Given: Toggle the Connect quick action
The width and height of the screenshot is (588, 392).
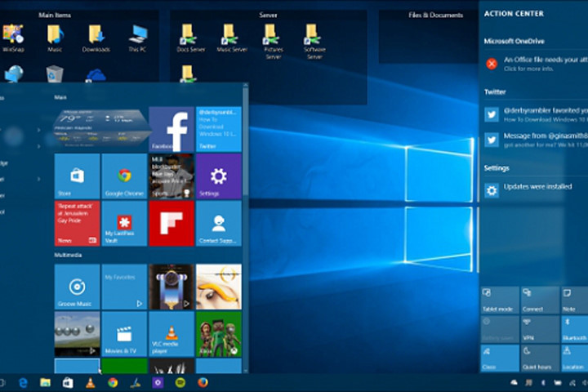Looking at the screenshot, I should point(540,300).
